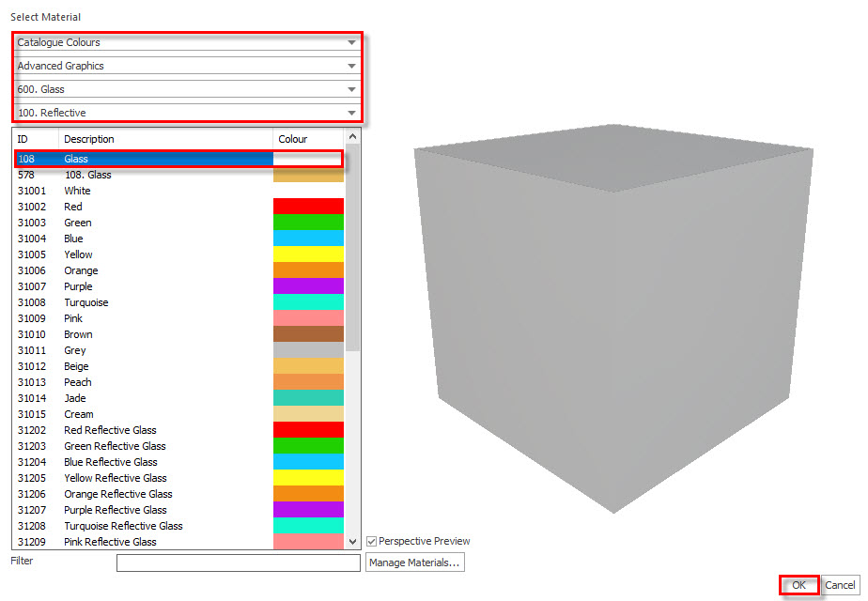This screenshot has height=601, width=868.
Task: Select the Purple Reflective Glass material
Action: click(x=178, y=510)
